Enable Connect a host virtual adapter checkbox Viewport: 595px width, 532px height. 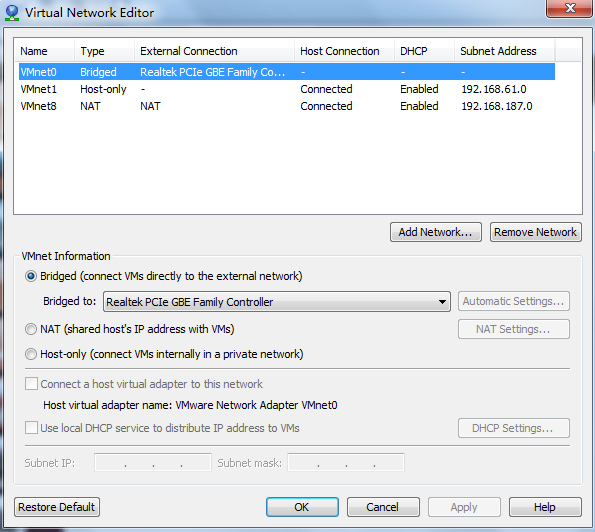click(31, 384)
